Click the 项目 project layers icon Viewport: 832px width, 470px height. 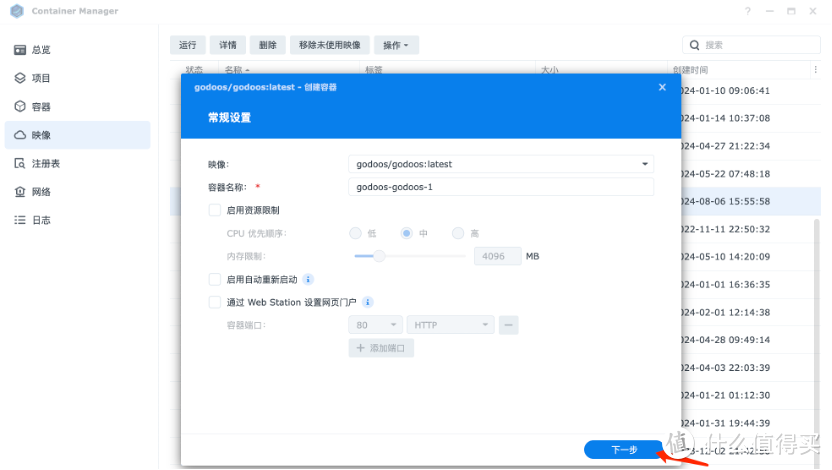pyautogui.click(x=20, y=78)
